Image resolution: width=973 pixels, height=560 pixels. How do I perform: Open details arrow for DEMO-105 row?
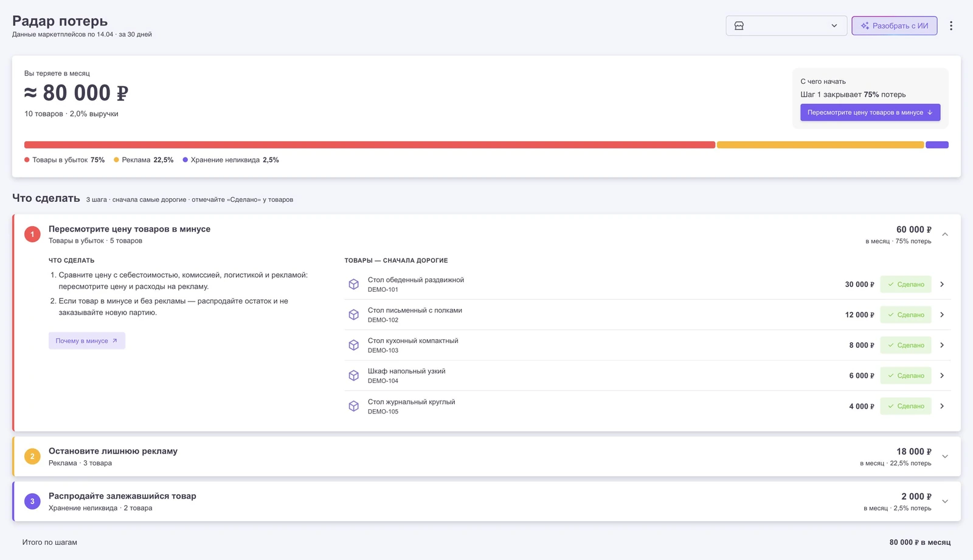click(942, 406)
